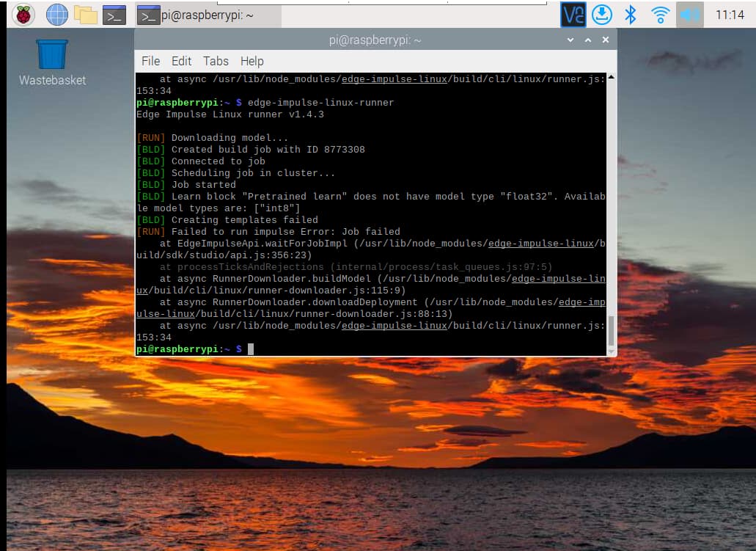
Task: Launch a new terminal from the panel
Action: pyautogui.click(x=114, y=15)
